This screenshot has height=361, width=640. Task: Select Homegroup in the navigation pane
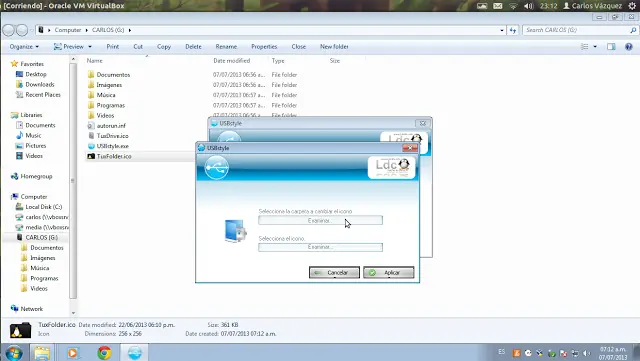pyautogui.click(x=36, y=176)
